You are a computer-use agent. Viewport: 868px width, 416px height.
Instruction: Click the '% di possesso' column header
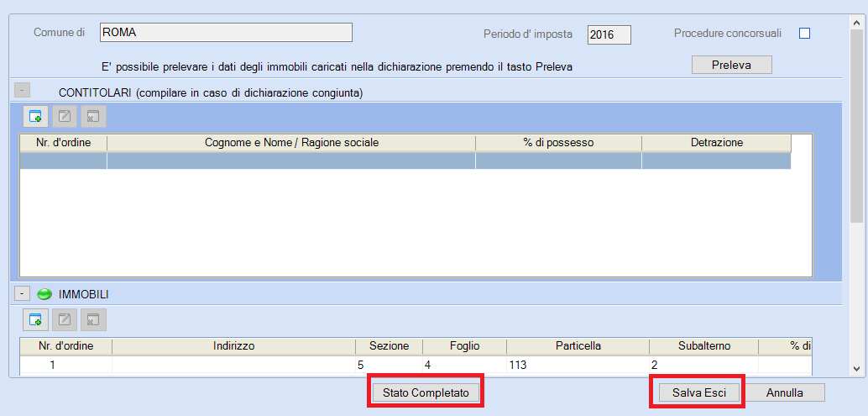coord(558,143)
